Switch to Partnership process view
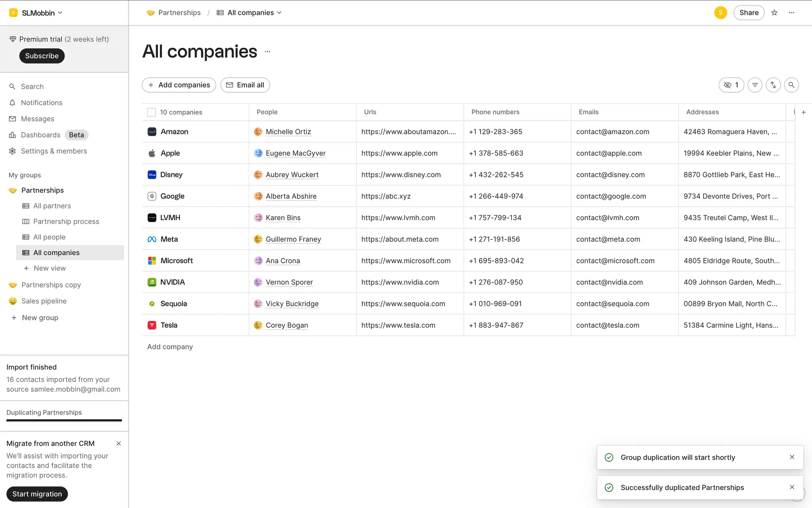The height and width of the screenshot is (508, 812). coord(66,221)
